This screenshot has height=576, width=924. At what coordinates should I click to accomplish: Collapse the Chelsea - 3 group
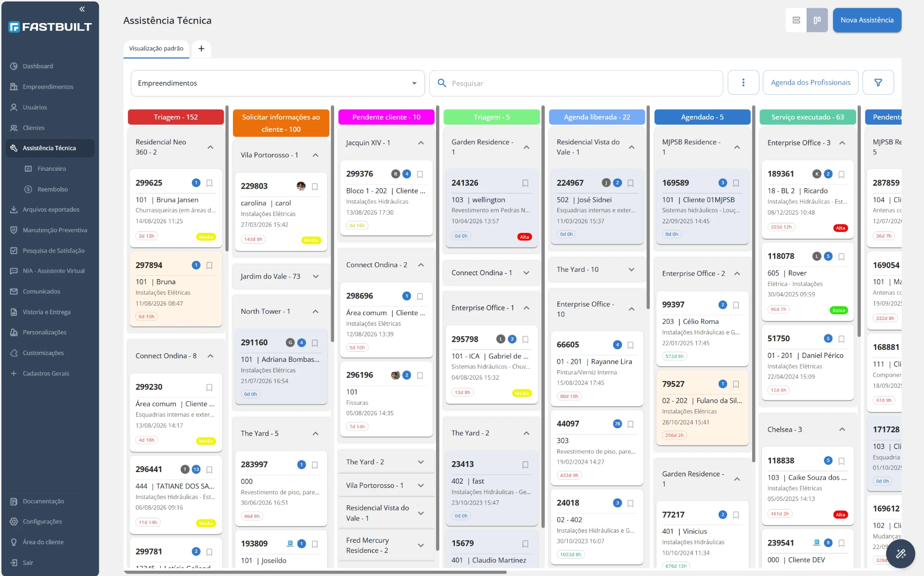click(842, 429)
